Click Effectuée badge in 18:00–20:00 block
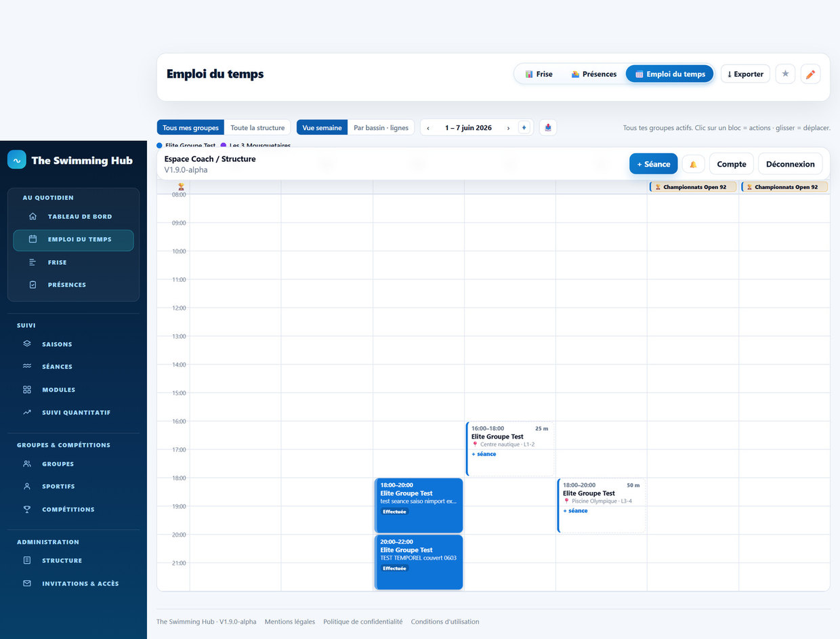The image size is (840, 639). click(x=394, y=512)
